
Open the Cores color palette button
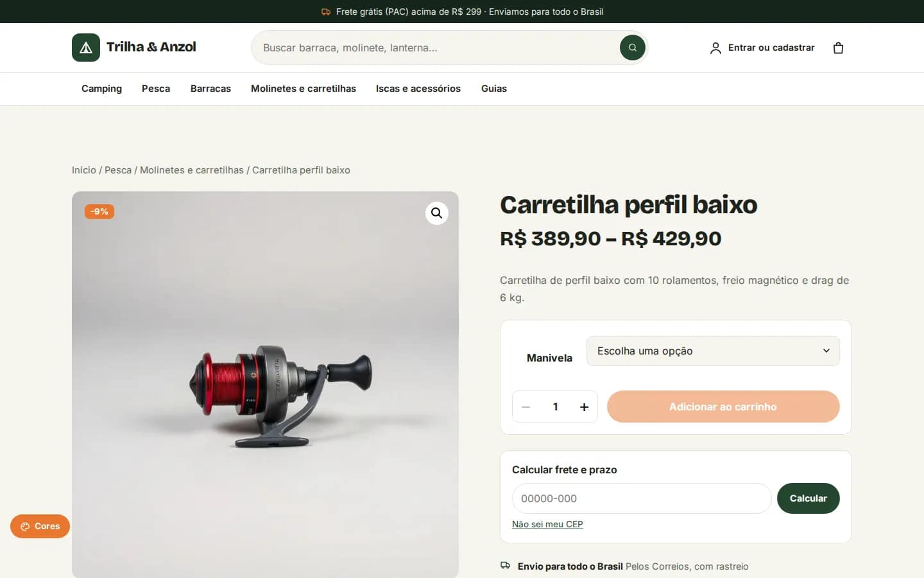(x=40, y=527)
